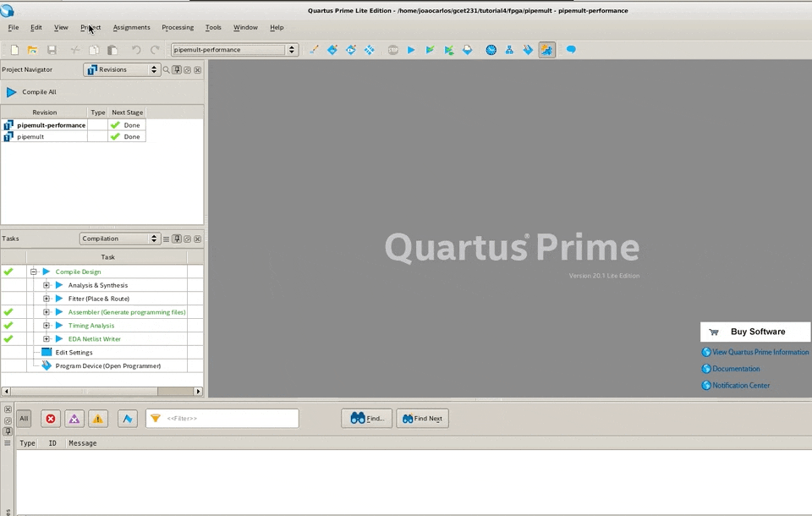This screenshot has width=812, height=516.
Task: Click the Tasks panel customize list icon
Action: (x=167, y=239)
